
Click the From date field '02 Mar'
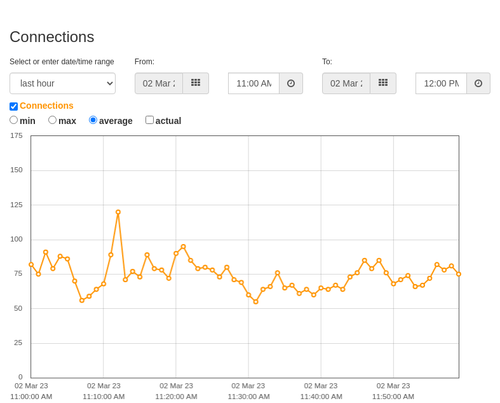coord(159,83)
